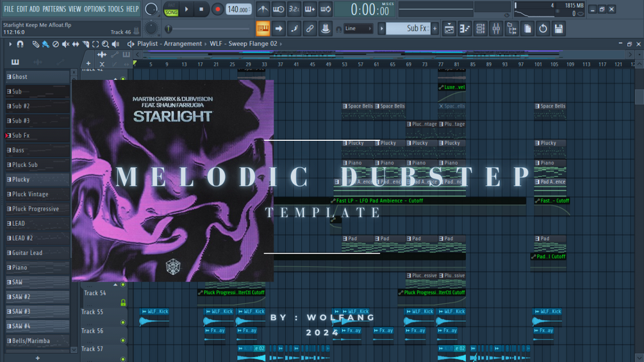The image size is (644, 362).
Task: Open the Sub Fx pattern selector
Action: coord(408,28)
